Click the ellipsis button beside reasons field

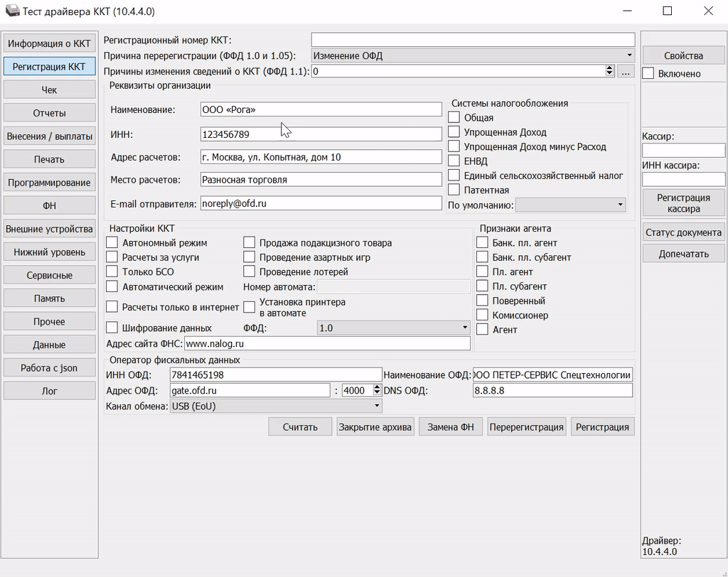(626, 71)
